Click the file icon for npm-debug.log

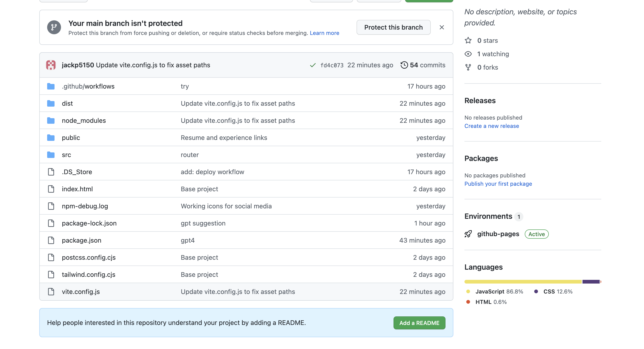pyautogui.click(x=51, y=206)
